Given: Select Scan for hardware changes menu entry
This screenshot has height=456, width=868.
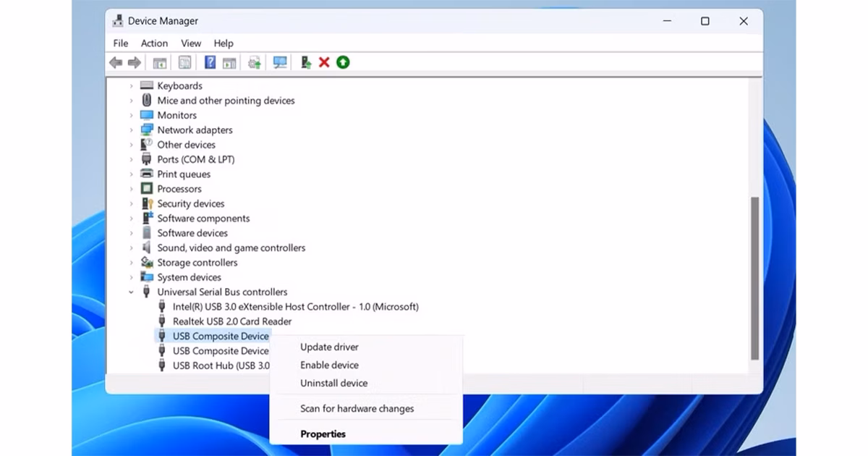Looking at the screenshot, I should [x=366, y=409].
